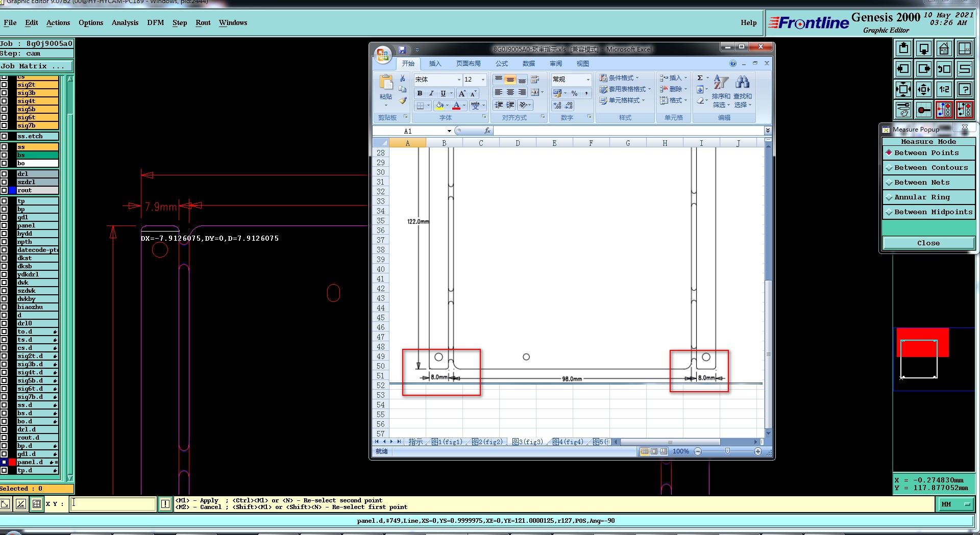This screenshot has height=535, width=980.
Task: Click the previous view undo-zoom icon
Action: [944, 69]
